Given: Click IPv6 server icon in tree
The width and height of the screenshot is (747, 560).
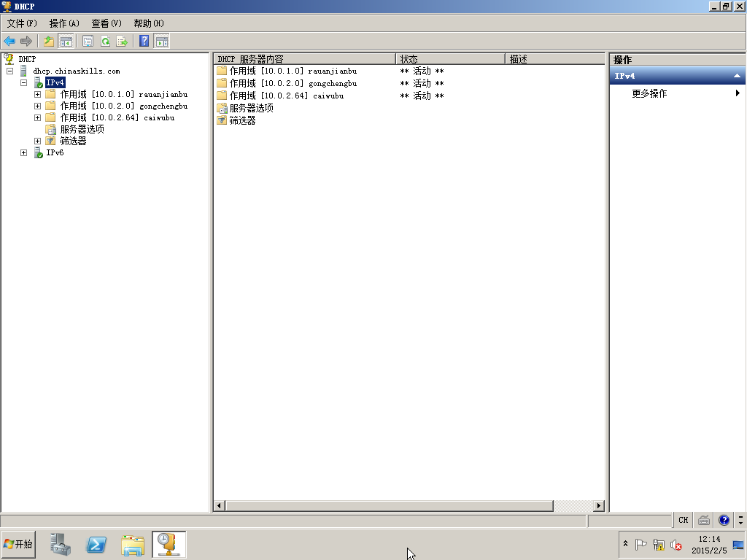Looking at the screenshot, I should [38, 152].
